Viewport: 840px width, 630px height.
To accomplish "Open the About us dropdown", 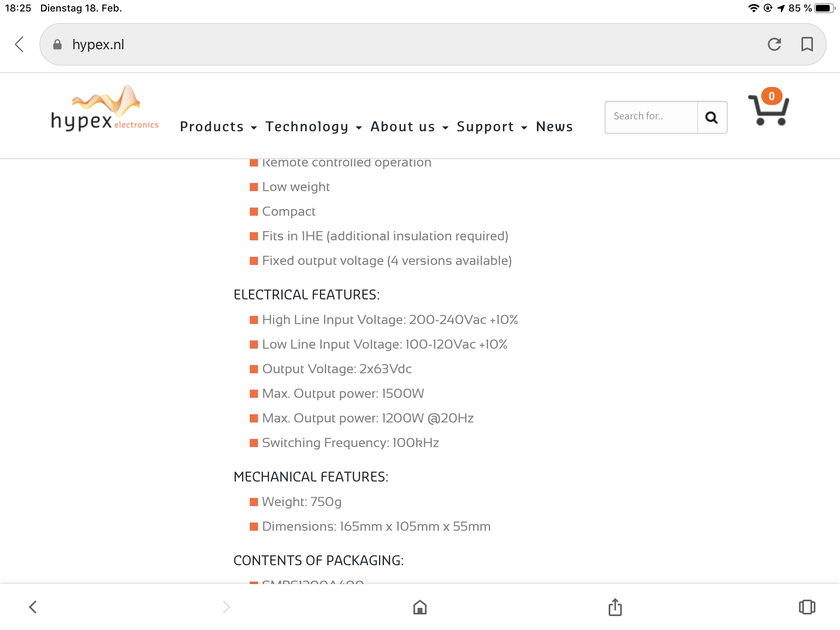I will (409, 127).
